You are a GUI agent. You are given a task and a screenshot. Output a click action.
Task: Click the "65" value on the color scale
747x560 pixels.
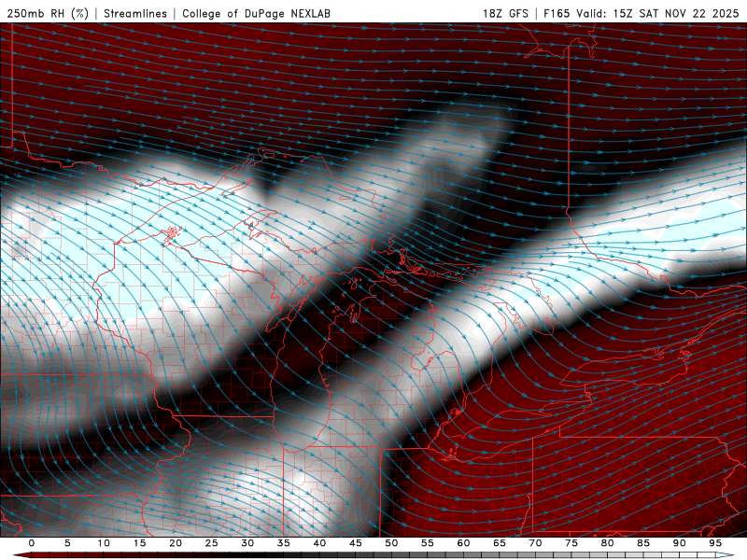pos(500,543)
